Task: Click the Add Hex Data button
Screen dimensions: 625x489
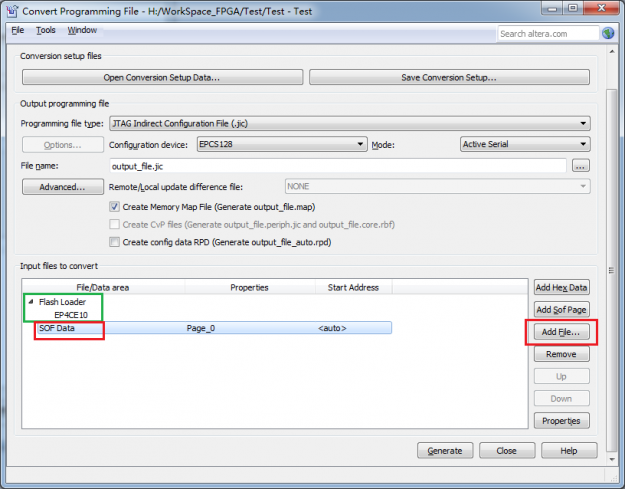Action: pyautogui.click(x=561, y=287)
